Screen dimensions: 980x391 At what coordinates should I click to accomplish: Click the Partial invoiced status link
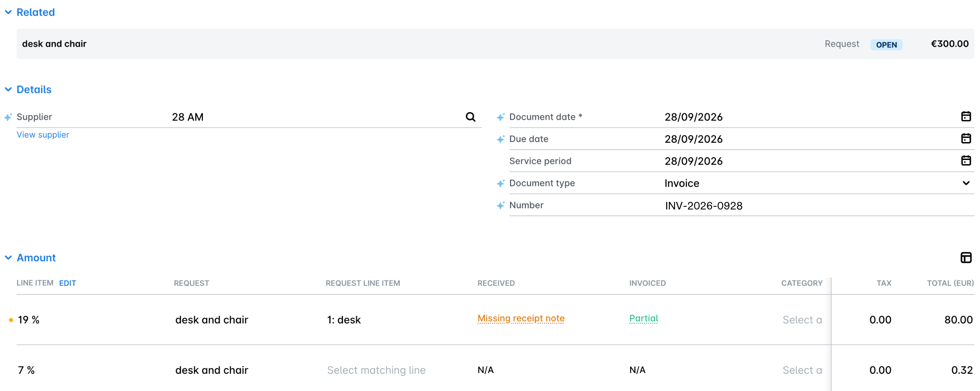click(643, 318)
